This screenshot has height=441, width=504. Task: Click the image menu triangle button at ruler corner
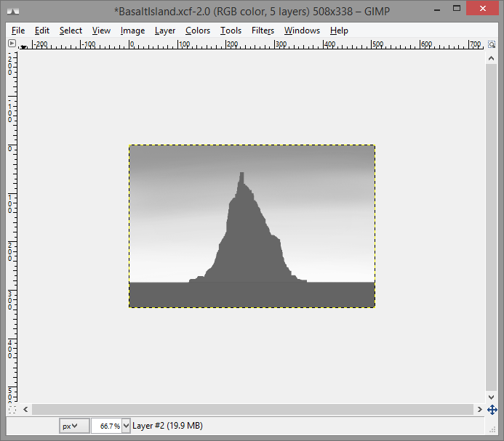point(12,44)
